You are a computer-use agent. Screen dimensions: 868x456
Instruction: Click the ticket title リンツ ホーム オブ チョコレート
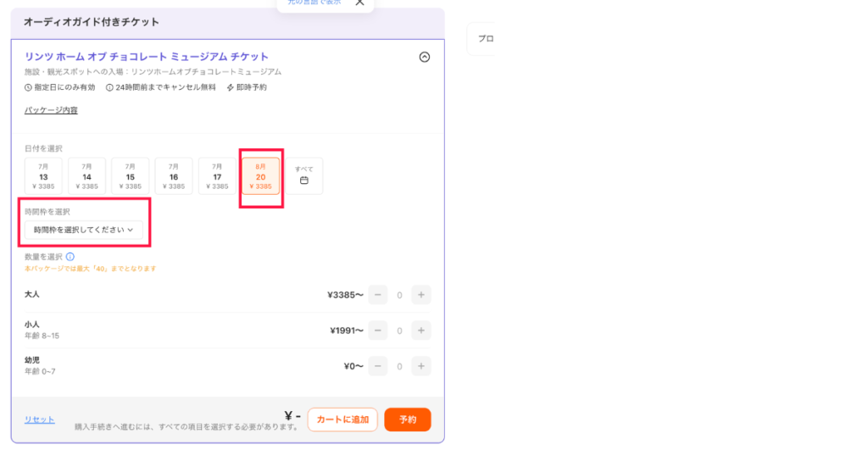click(x=146, y=57)
